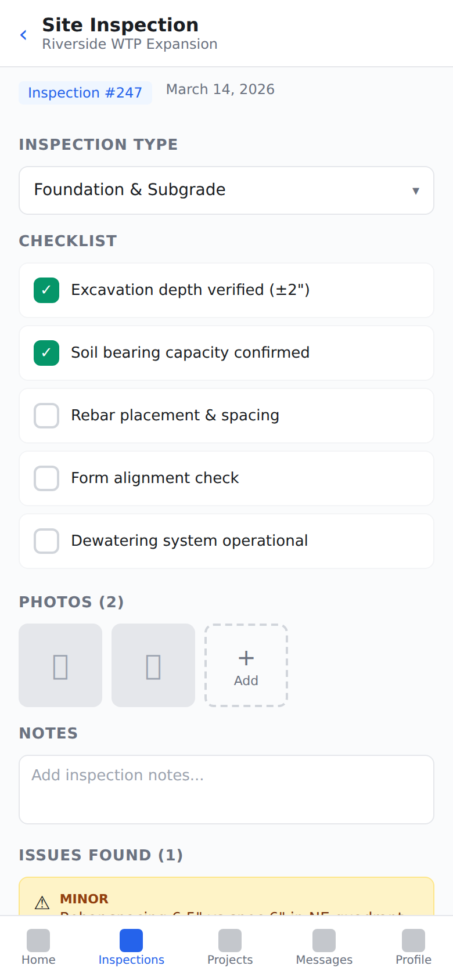Screen dimensions: 453x980
Task: Check Rebar placement & spacing
Action: pyautogui.click(x=46, y=416)
